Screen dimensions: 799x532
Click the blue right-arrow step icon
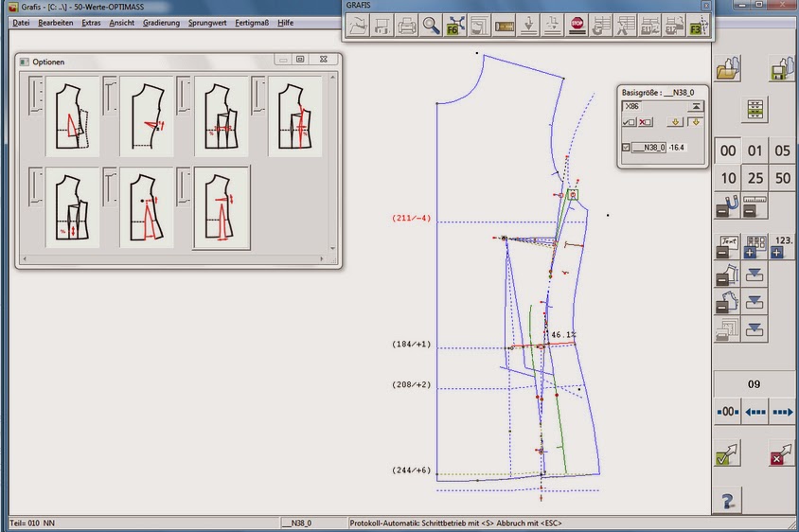[782, 411]
